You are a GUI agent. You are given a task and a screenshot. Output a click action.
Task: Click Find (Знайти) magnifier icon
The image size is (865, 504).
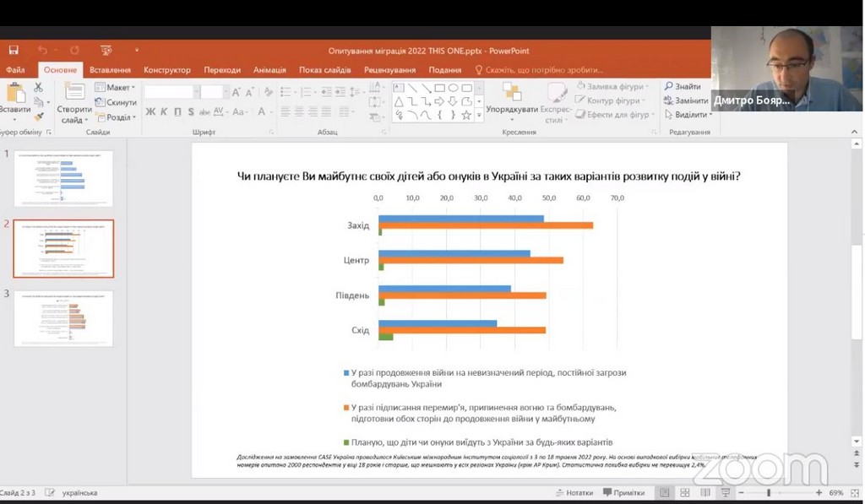(x=668, y=86)
